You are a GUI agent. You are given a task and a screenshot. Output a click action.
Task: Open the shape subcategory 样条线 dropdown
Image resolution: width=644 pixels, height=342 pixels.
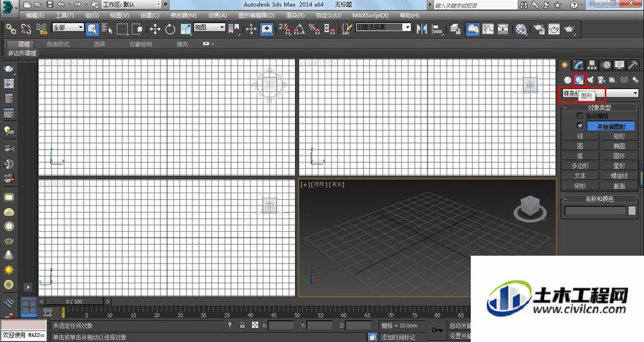coord(600,93)
